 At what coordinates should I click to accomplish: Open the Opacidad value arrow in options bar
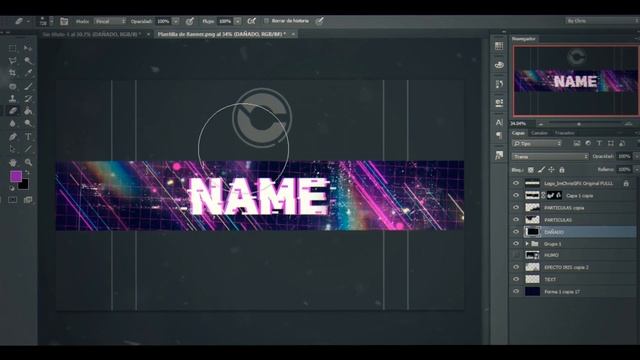click(176, 21)
